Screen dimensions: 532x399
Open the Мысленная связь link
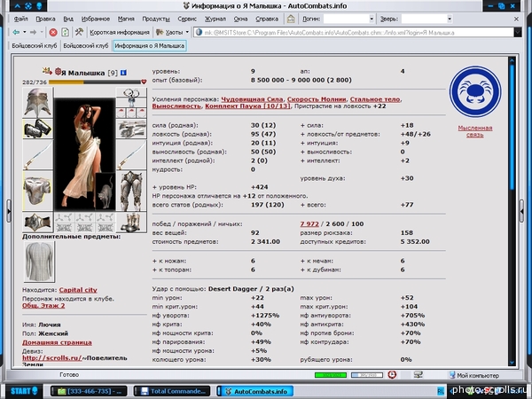pos(475,131)
